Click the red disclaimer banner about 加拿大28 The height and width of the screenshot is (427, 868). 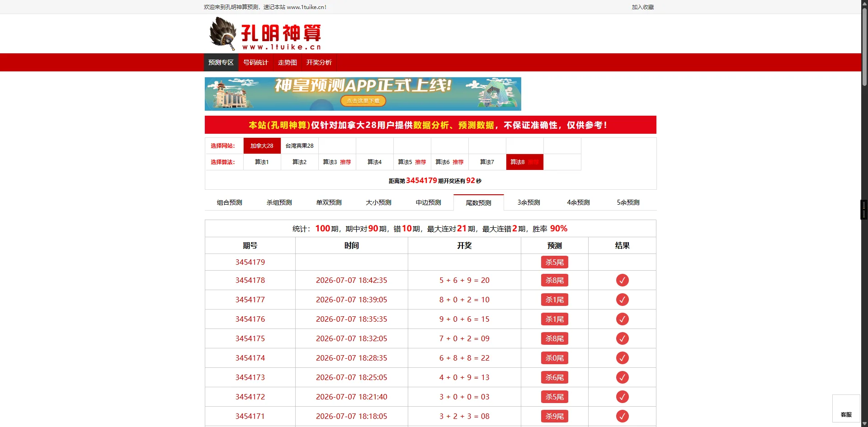(430, 125)
